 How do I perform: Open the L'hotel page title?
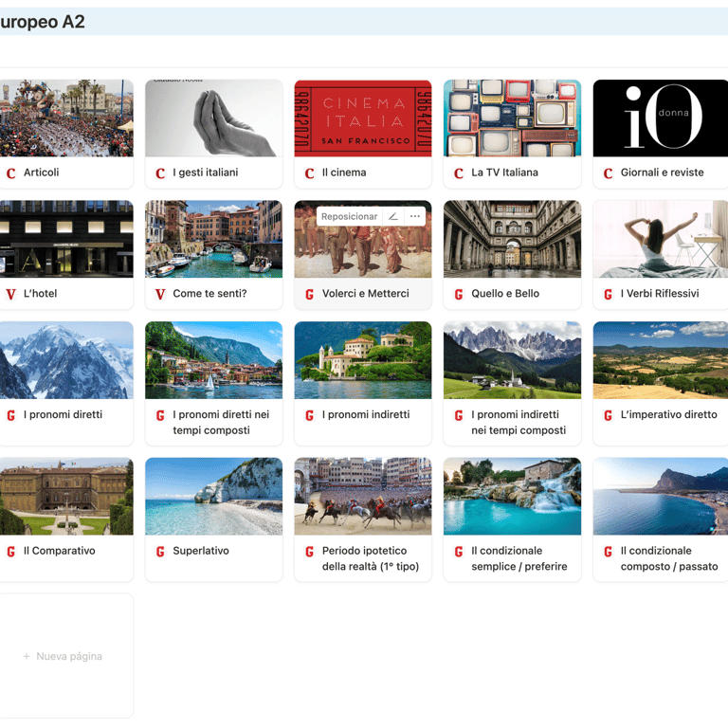click(41, 294)
